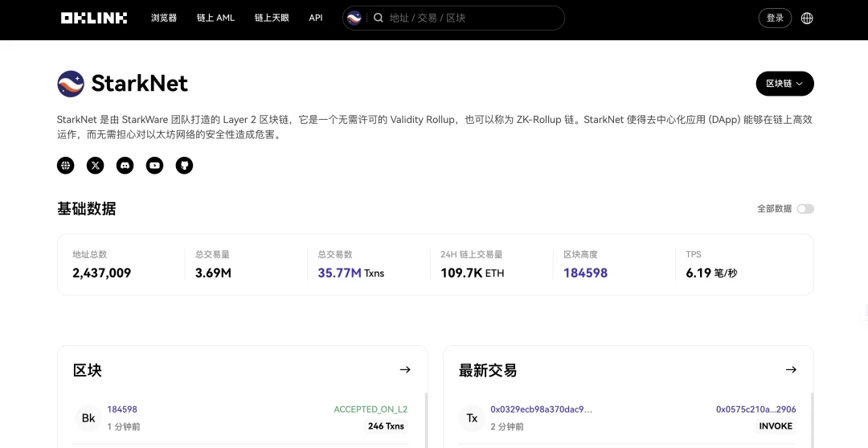Click the arrow next to 最新交易 section

coord(791,370)
